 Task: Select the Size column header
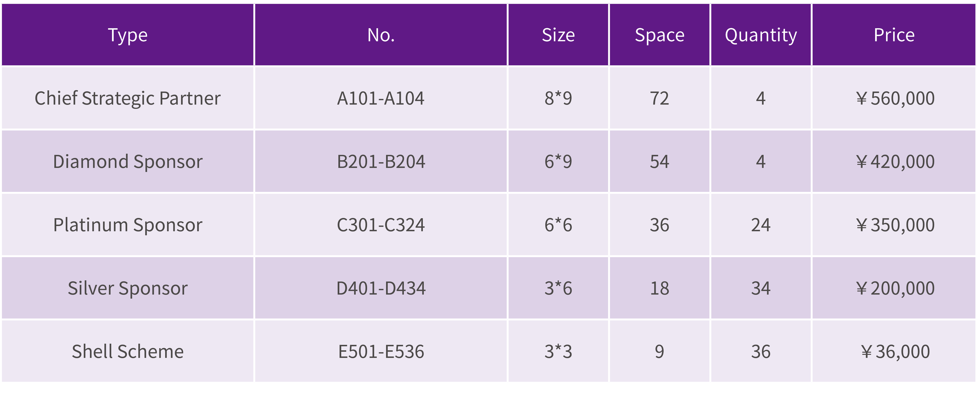[x=558, y=35]
